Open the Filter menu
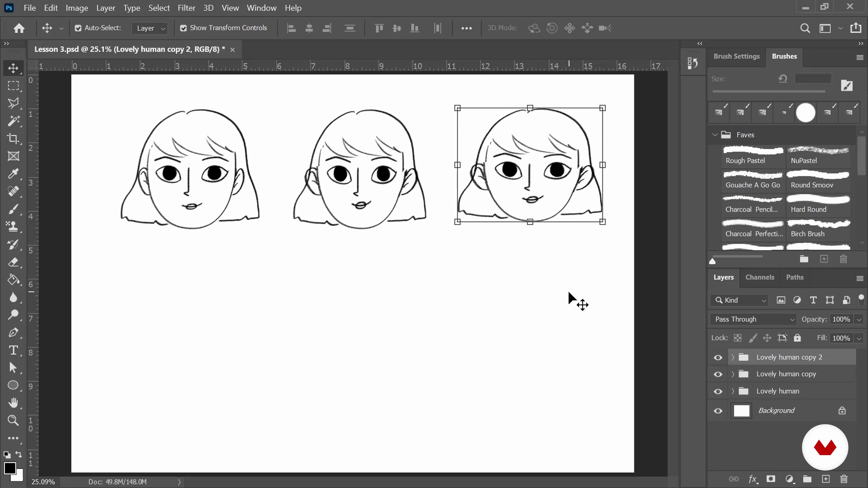The width and height of the screenshot is (868, 488). [x=186, y=8]
